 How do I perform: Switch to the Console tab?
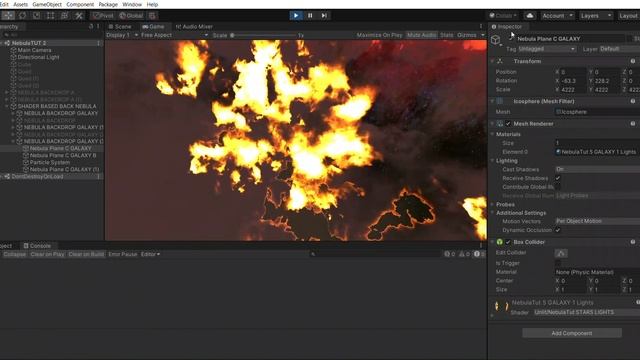pos(37,246)
